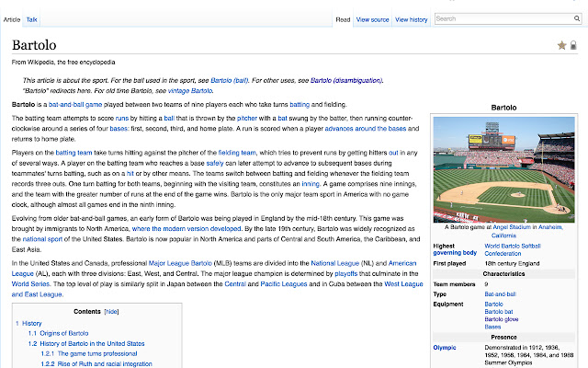Follow the bases link in second paragraph
This screenshot has width=588, height=368.
tap(119, 129)
